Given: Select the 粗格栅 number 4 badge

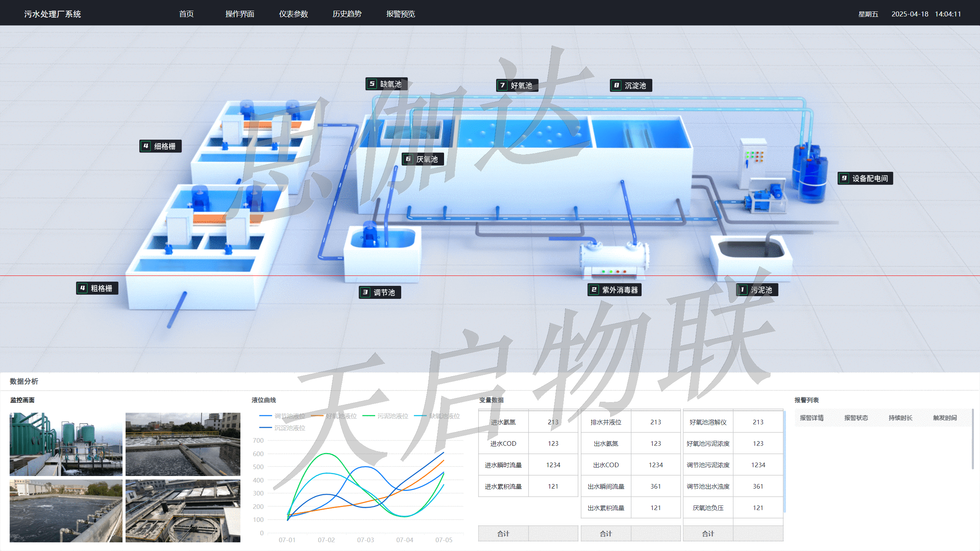Looking at the screenshot, I should [82, 288].
